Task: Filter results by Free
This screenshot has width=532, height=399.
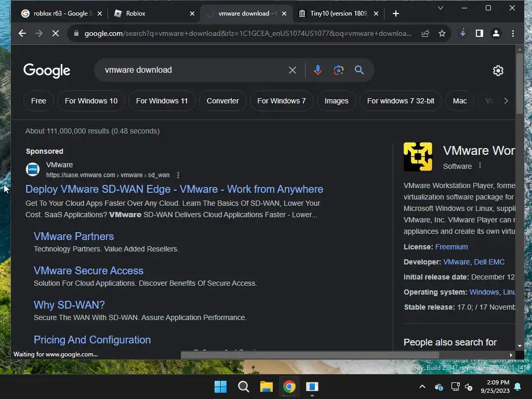Action: [x=38, y=101]
